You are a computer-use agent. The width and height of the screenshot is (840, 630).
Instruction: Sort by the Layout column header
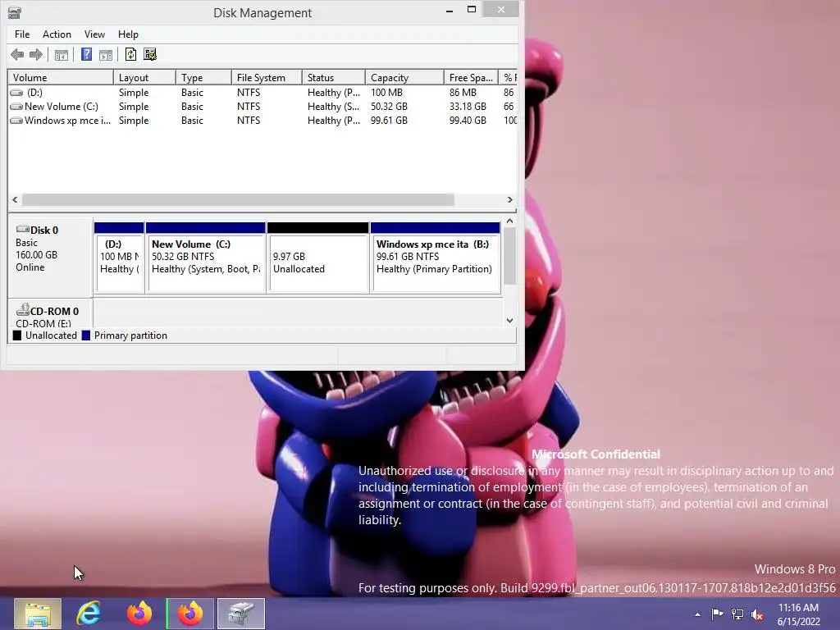pyautogui.click(x=144, y=78)
